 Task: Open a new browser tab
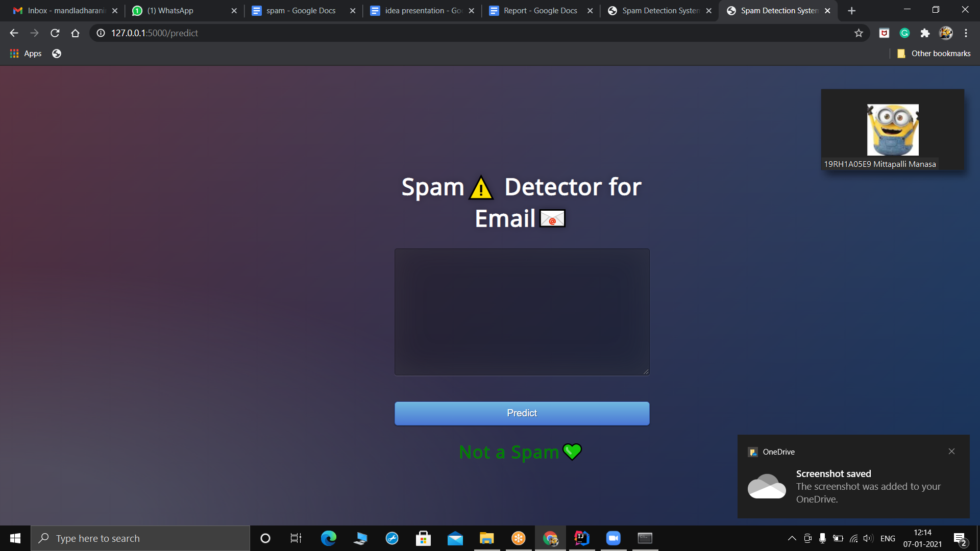[x=851, y=11]
